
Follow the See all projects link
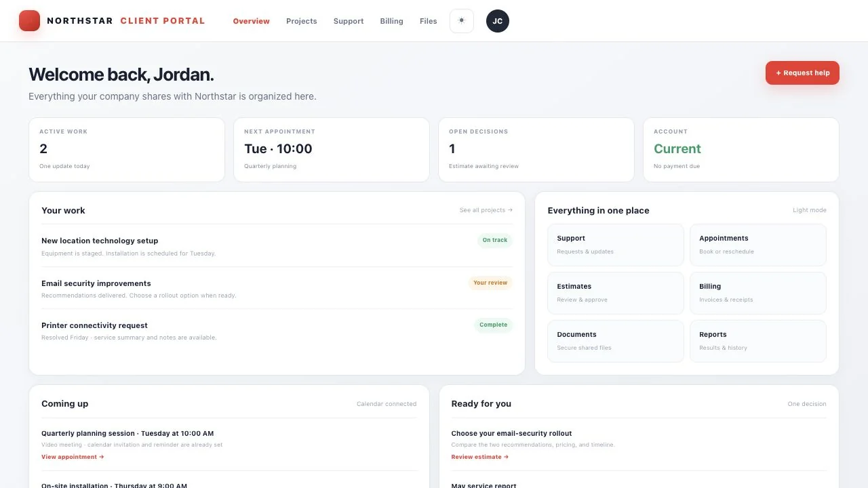click(486, 210)
